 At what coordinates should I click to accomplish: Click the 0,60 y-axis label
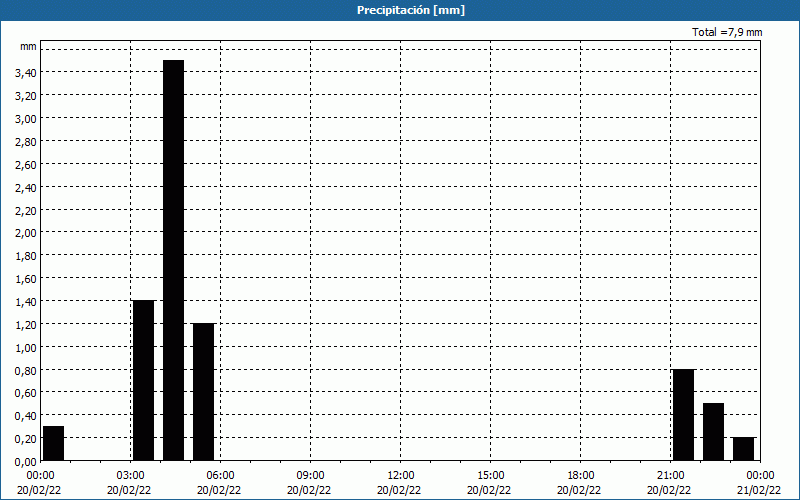26,393
